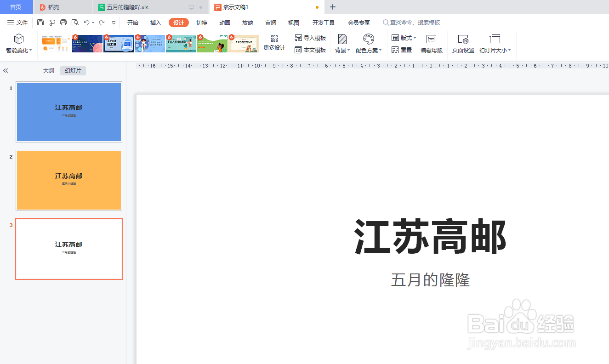The image size is (609, 364).
Task: Select orange slide 2 thumbnail
Action: (x=69, y=180)
